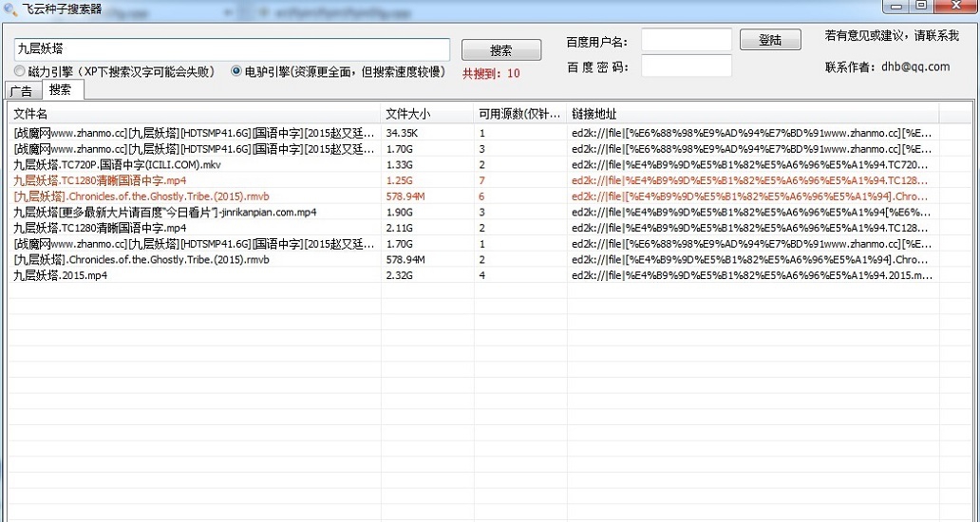The image size is (980, 522).
Task: Click the 链接地址 column header
Action: pyautogui.click(x=750, y=114)
